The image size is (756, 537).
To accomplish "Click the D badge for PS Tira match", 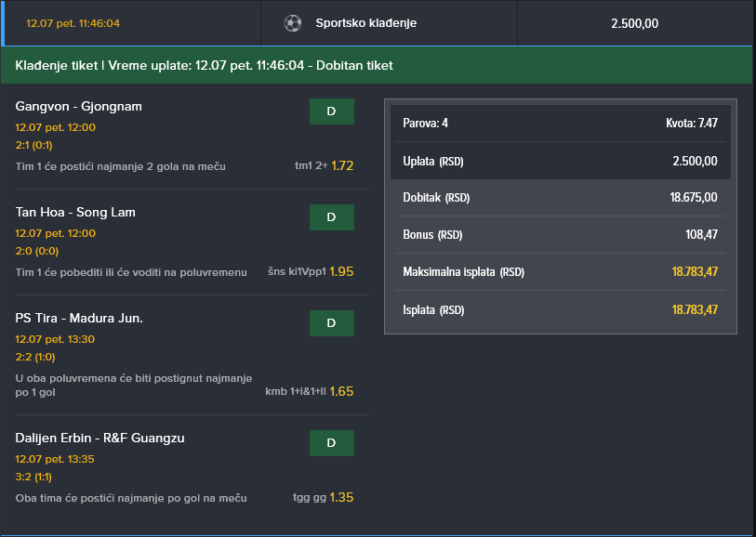I will [331, 323].
